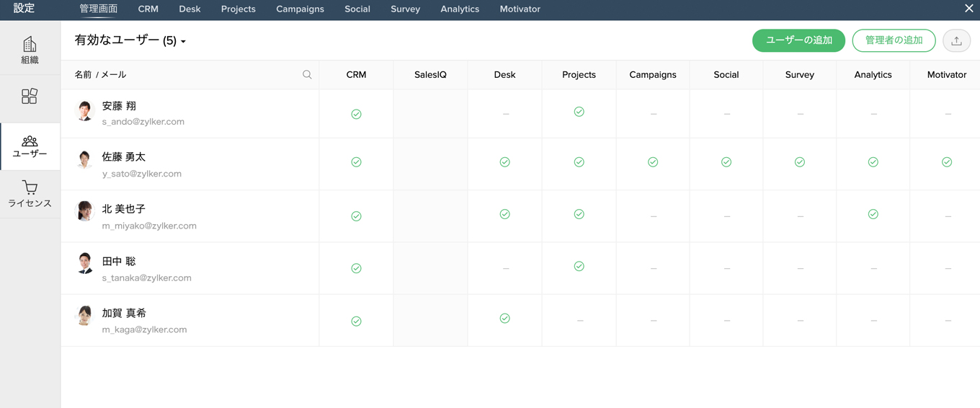Viewport: 980px width, 408px height.
Task: Switch to the Analytics tab
Action: coord(460,9)
